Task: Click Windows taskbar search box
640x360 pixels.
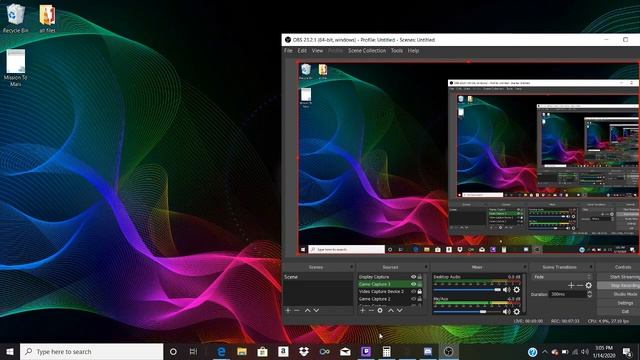Action: click(91, 351)
